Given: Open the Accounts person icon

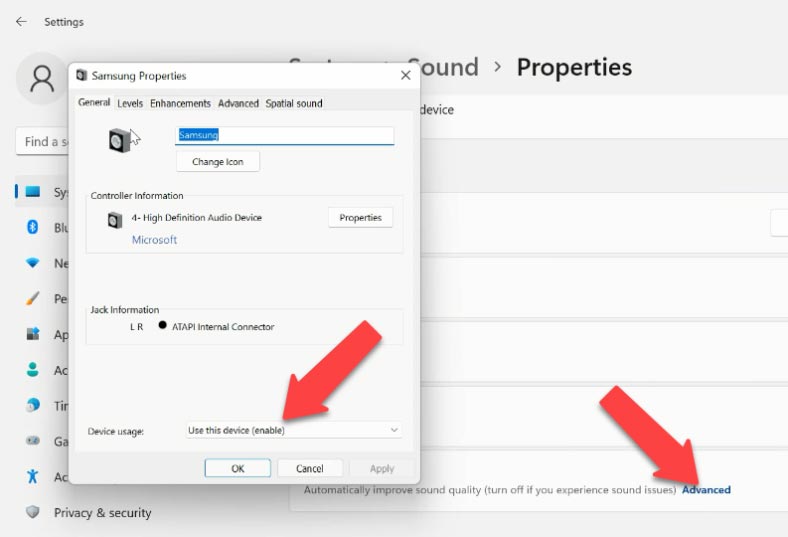Looking at the screenshot, I should tap(33, 370).
